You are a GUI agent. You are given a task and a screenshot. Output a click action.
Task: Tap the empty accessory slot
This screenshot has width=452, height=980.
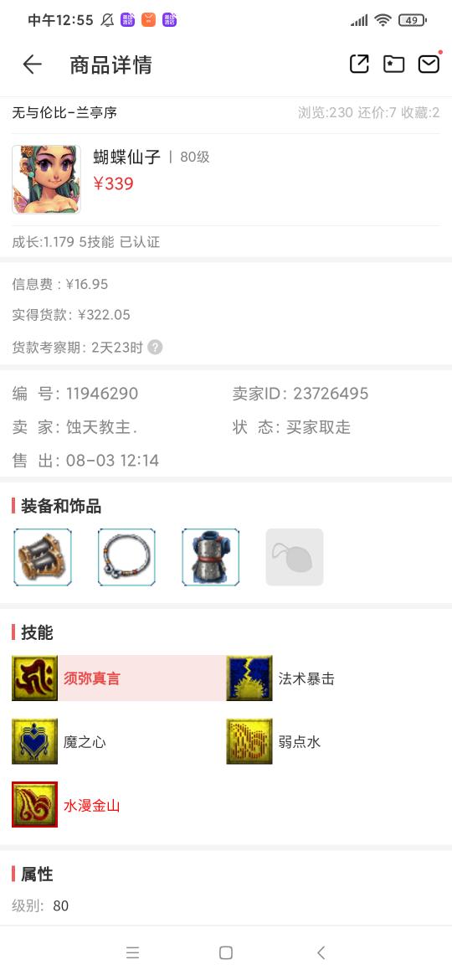[x=295, y=558]
